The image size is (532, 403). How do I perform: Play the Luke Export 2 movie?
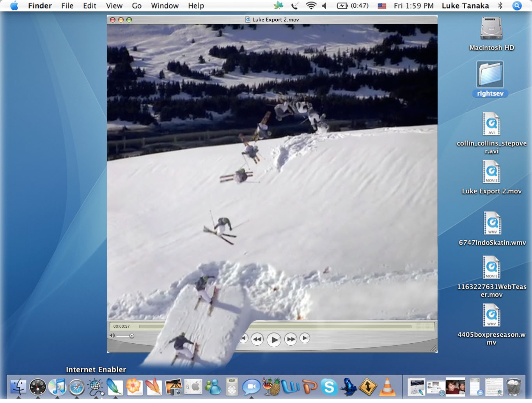(x=274, y=339)
